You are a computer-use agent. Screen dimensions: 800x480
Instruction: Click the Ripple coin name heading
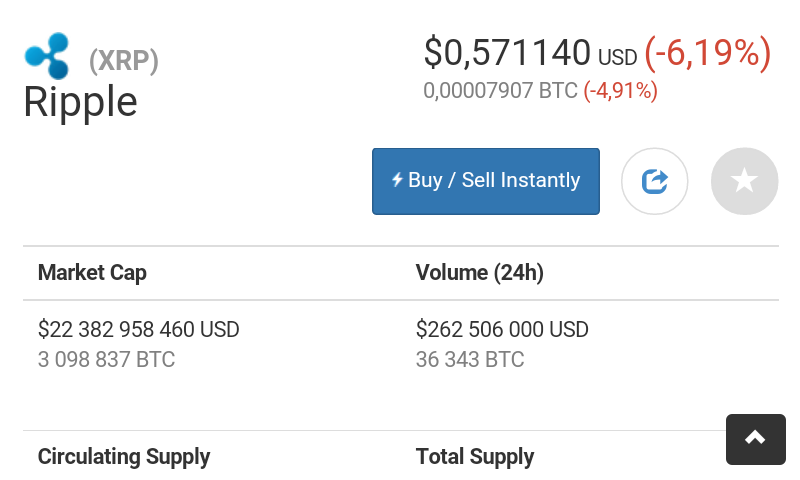[x=81, y=102]
